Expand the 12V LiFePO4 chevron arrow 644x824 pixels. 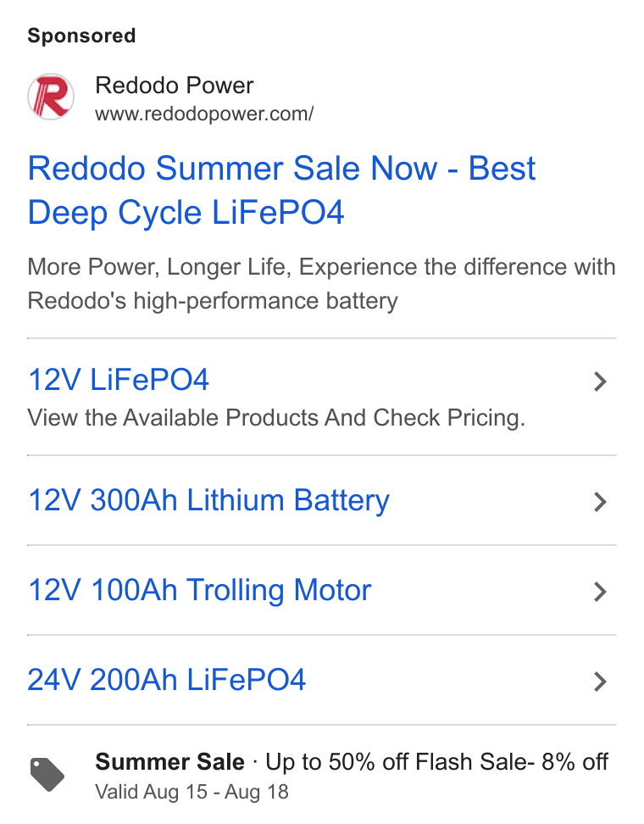pos(600,381)
